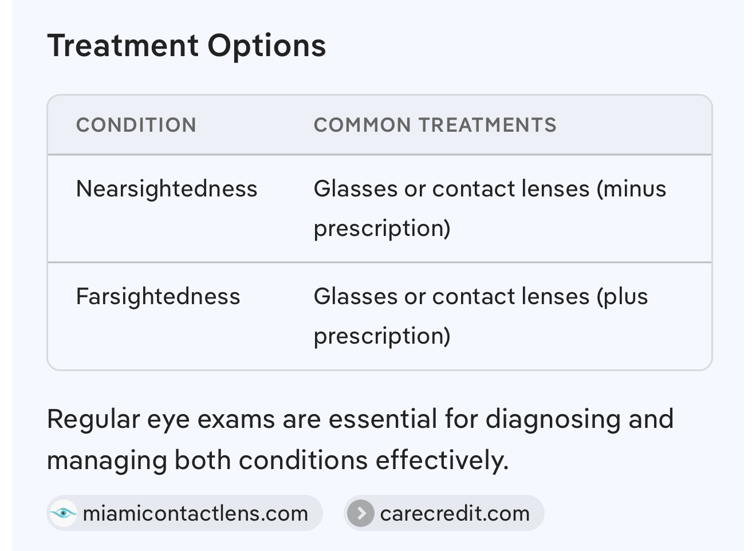Click the word 'prescription)' in the Farsightedness row
756x551 pixels.
point(382,336)
